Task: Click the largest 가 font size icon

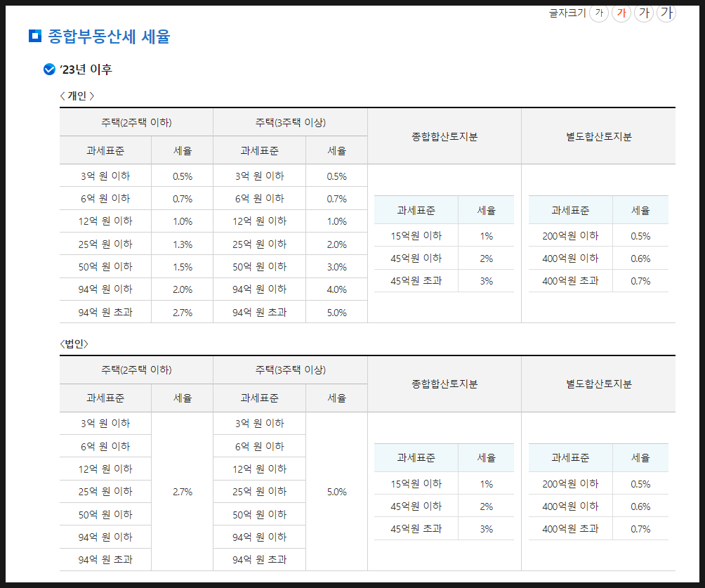Action: pos(666,13)
